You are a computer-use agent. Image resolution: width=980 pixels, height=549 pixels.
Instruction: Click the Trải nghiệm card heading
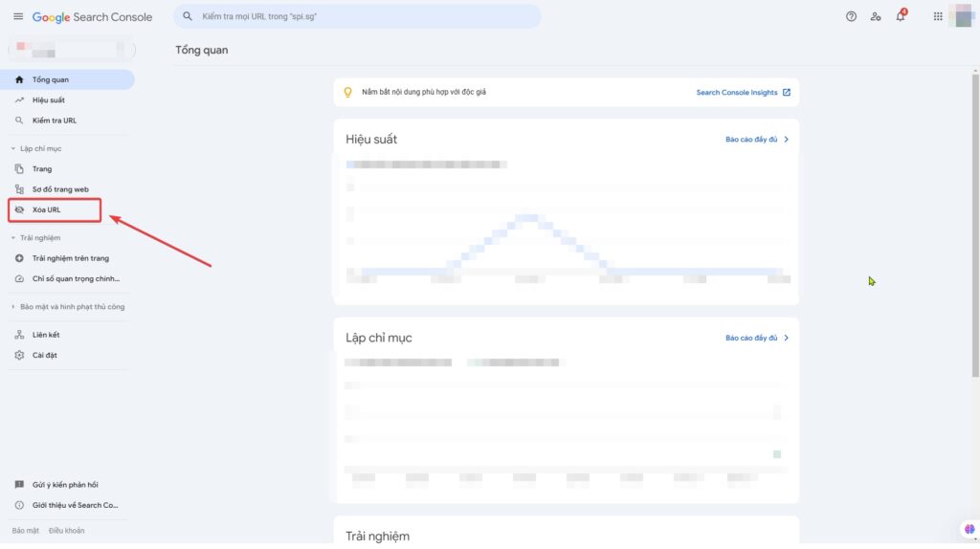pos(377,537)
